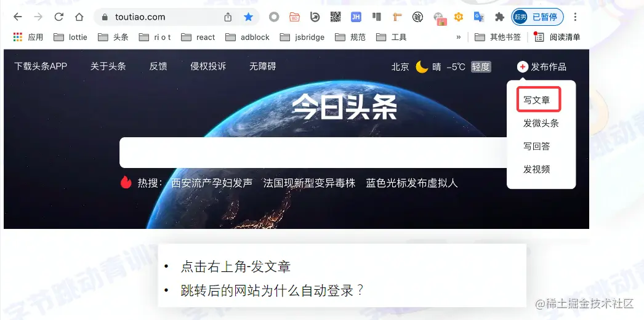Open the orange gear extension
Image resolution: width=644 pixels, height=320 pixels.
click(x=459, y=17)
